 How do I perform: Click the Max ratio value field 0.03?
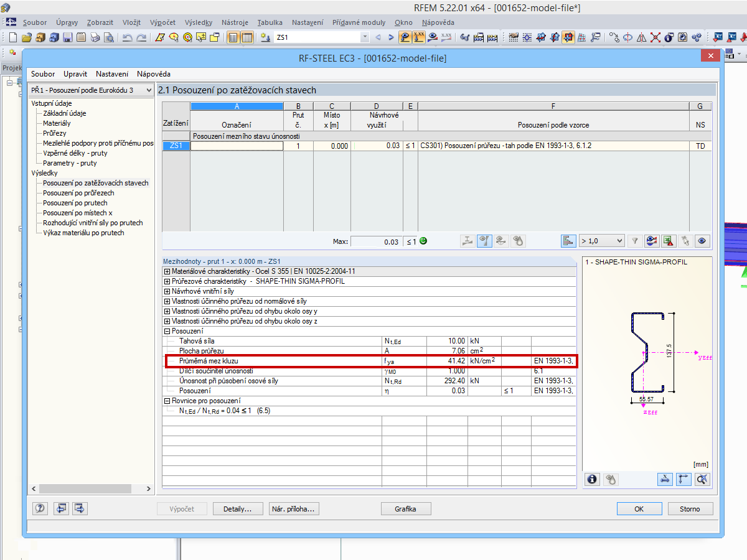[x=376, y=241]
